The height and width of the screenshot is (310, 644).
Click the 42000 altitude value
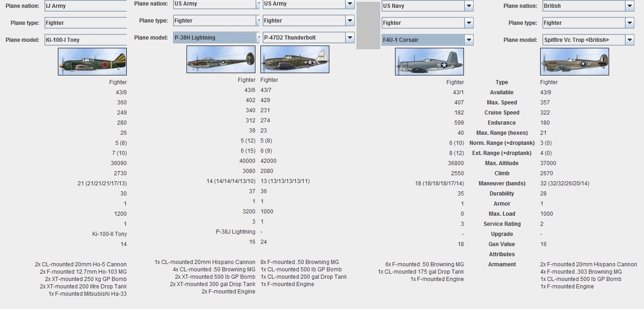pyautogui.click(x=268, y=161)
